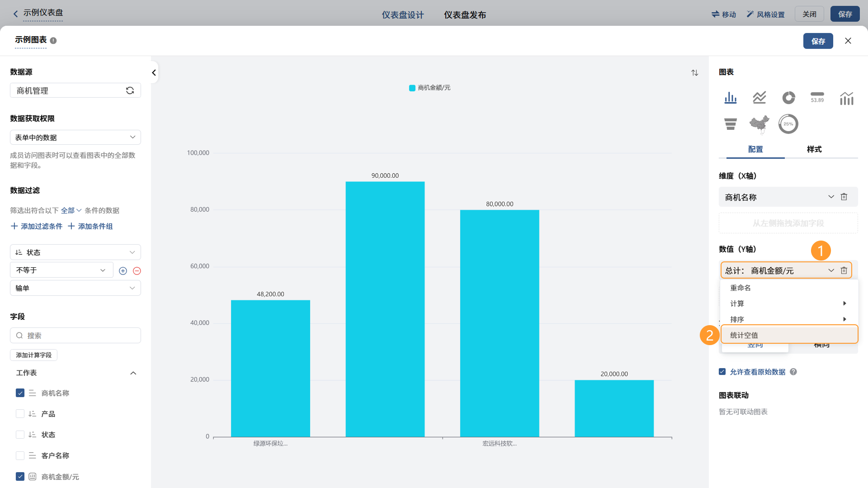Click the field 搜索 input box
868x488 pixels.
75,336
